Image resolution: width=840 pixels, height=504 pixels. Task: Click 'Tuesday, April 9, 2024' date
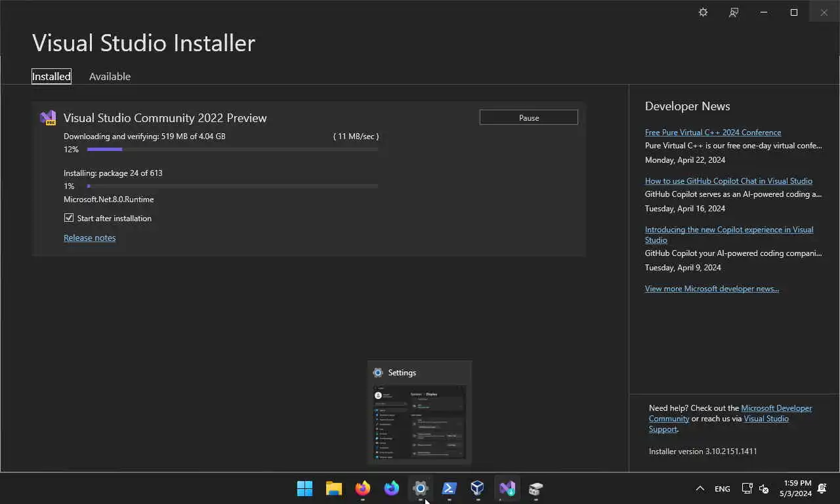point(683,268)
